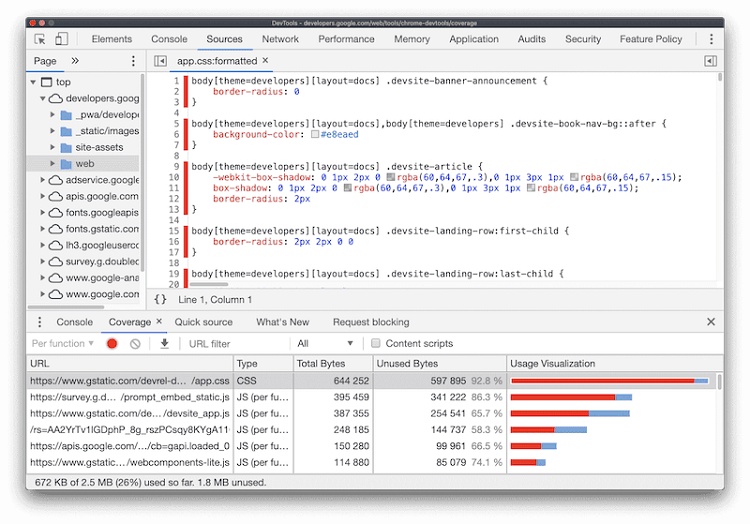Select the devsite_app.js coverage row
The height and width of the screenshot is (524, 750).
(x=372, y=413)
